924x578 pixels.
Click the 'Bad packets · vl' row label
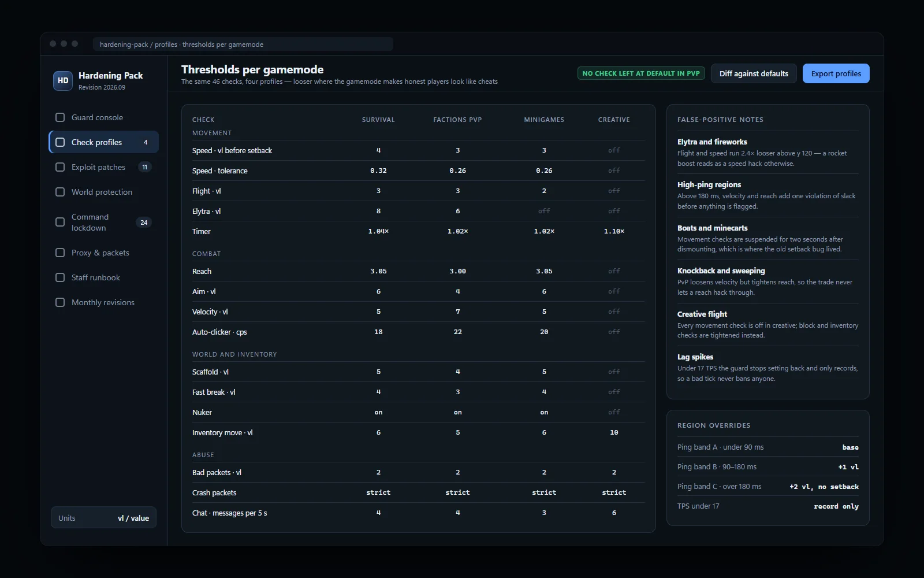(x=217, y=472)
